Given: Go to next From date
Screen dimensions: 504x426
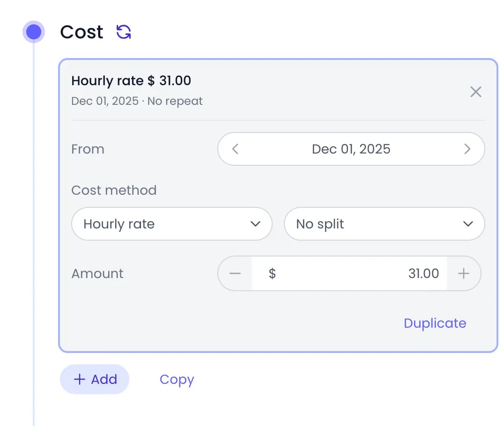Looking at the screenshot, I should tap(467, 149).
